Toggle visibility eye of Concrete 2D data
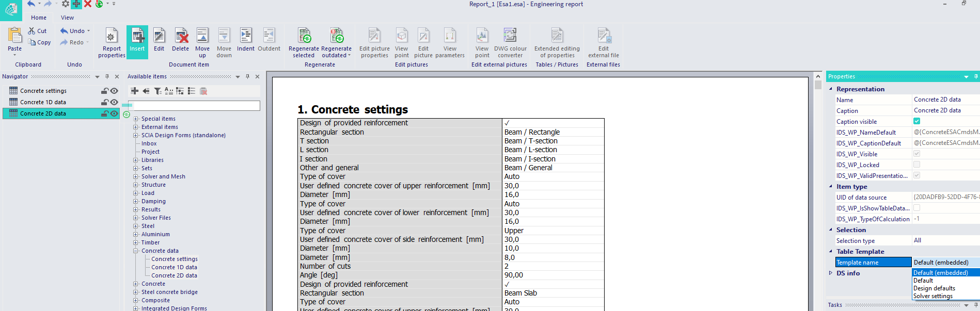This screenshot has width=980, height=311. (x=114, y=113)
